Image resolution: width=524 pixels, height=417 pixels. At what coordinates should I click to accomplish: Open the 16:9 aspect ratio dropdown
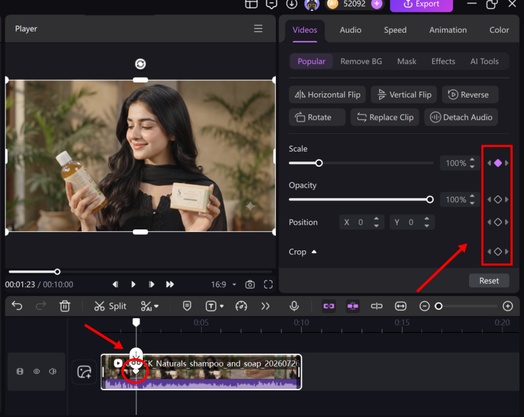point(224,284)
